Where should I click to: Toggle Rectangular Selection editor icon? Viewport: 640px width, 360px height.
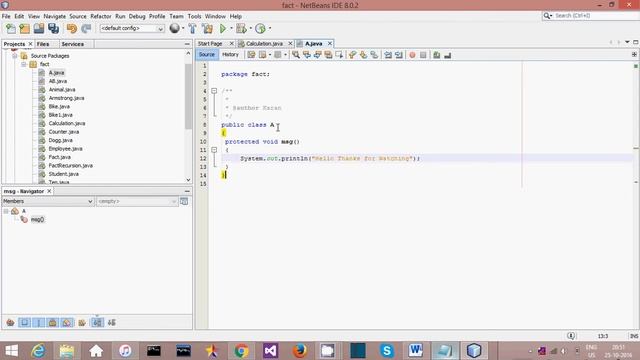pos(339,55)
